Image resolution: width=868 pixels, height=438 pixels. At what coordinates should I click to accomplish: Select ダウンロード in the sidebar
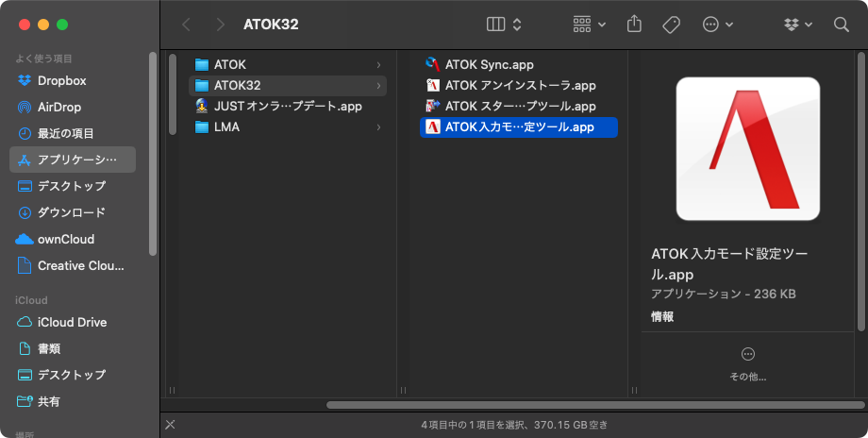point(72,212)
